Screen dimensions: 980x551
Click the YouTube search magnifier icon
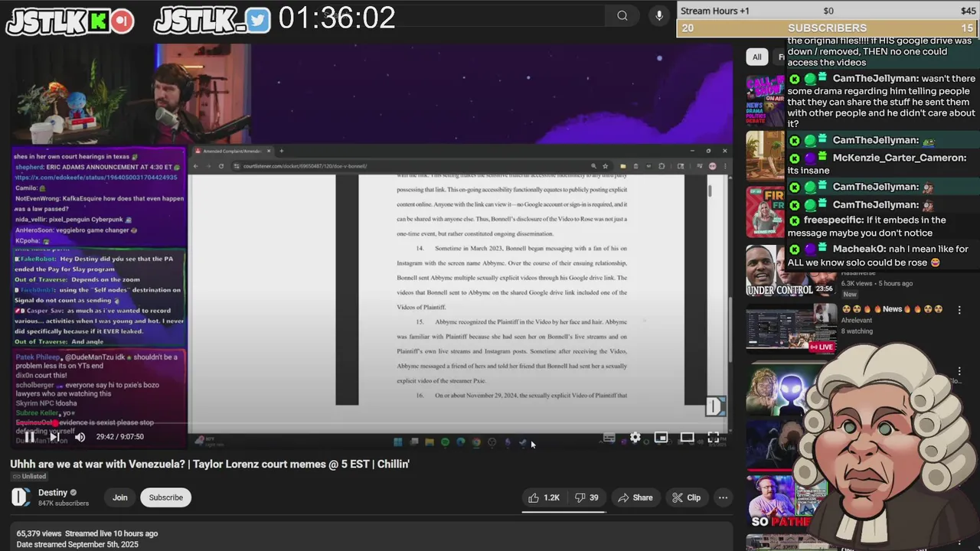[x=622, y=16]
